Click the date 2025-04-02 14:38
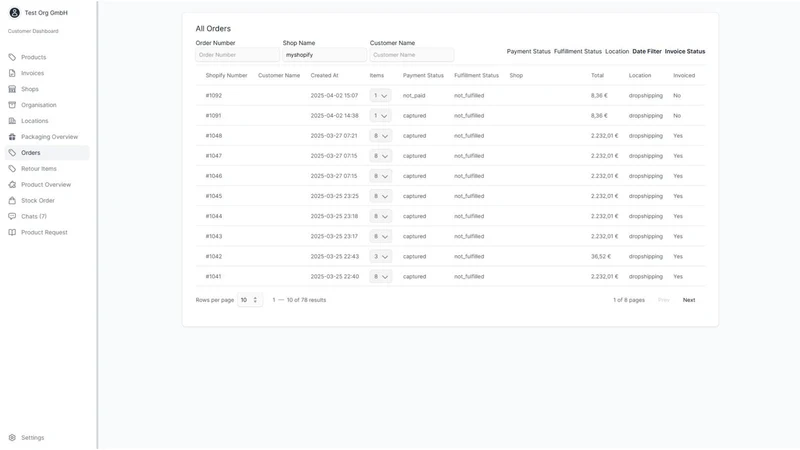 pos(334,116)
